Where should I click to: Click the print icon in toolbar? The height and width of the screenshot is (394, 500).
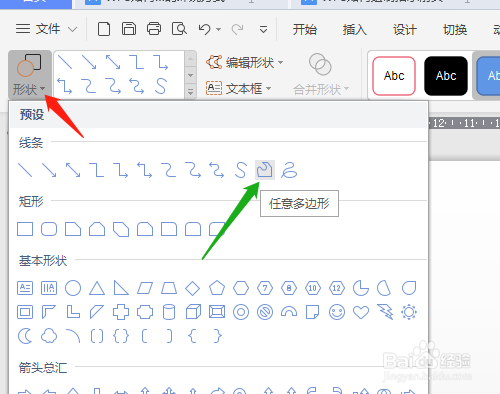pyautogui.click(x=154, y=29)
